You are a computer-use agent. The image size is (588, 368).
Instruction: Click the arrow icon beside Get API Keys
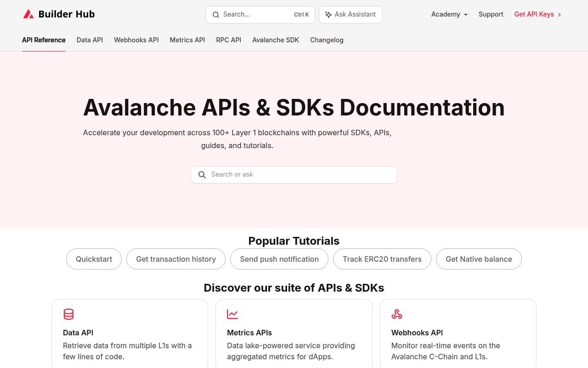coord(560,15)
